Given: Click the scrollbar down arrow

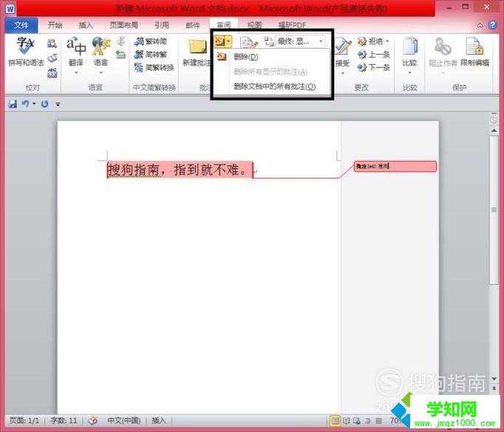Looking at the screenshot, I should tap(494, 379).
